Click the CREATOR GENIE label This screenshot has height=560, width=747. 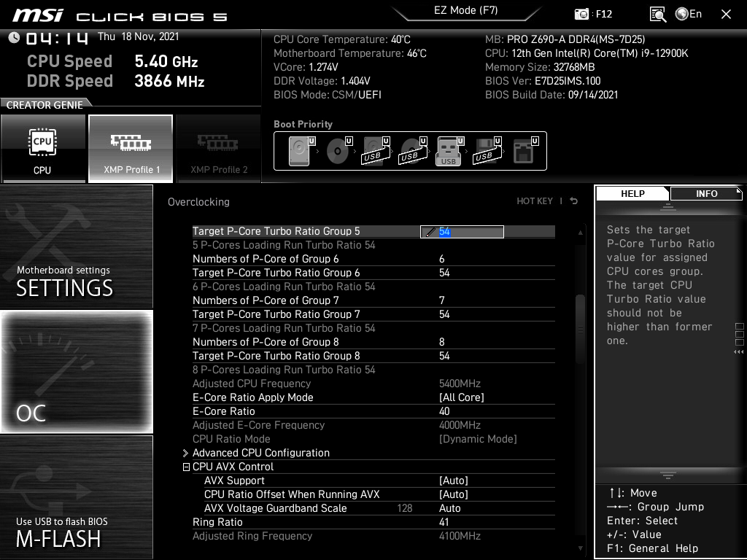[44, 105]
